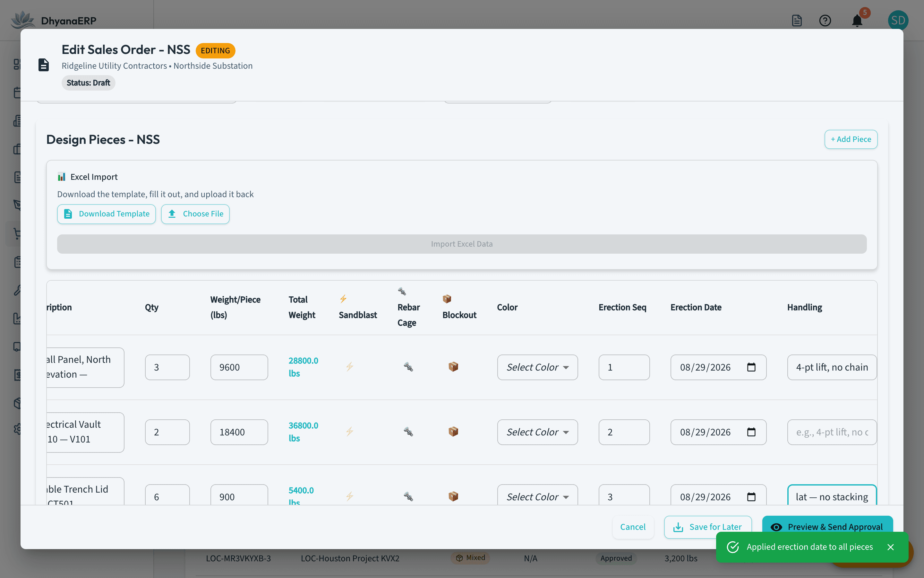The width and height of the screenshot is (924, 578).
Task: Edit Erection Seq field showing 3
Action: [624, 495]
